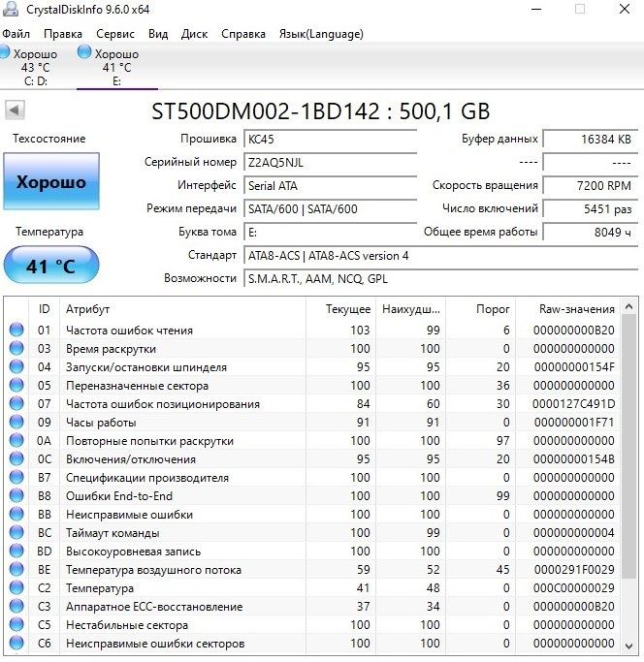The height and width of the screenshot is (662, 644).
Task: Click the Атрибут column header
Action: (x=182, y=309)
